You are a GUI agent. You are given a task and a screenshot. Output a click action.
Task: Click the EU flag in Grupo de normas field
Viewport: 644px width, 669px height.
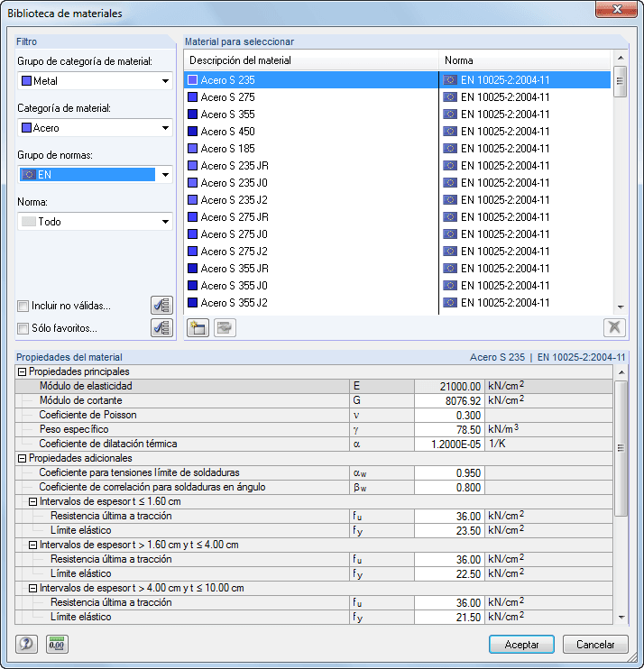pos(28,175)
